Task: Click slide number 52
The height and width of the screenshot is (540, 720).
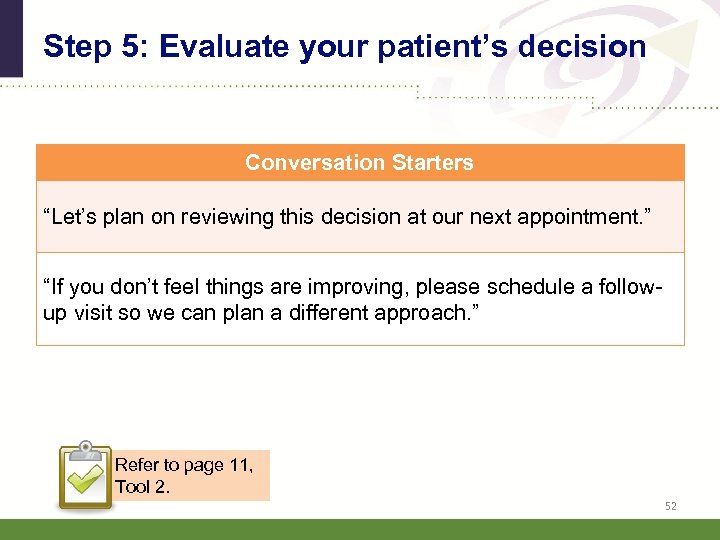Action: pos(670,506)
